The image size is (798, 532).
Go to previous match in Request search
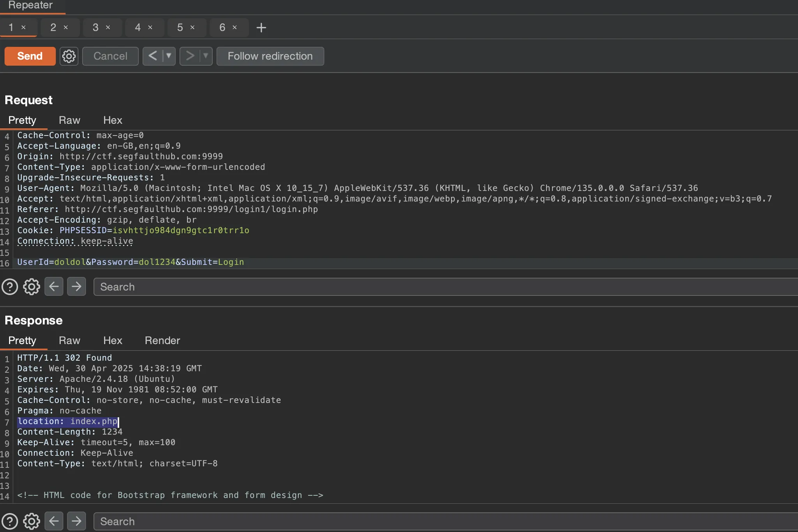(54, 287)
